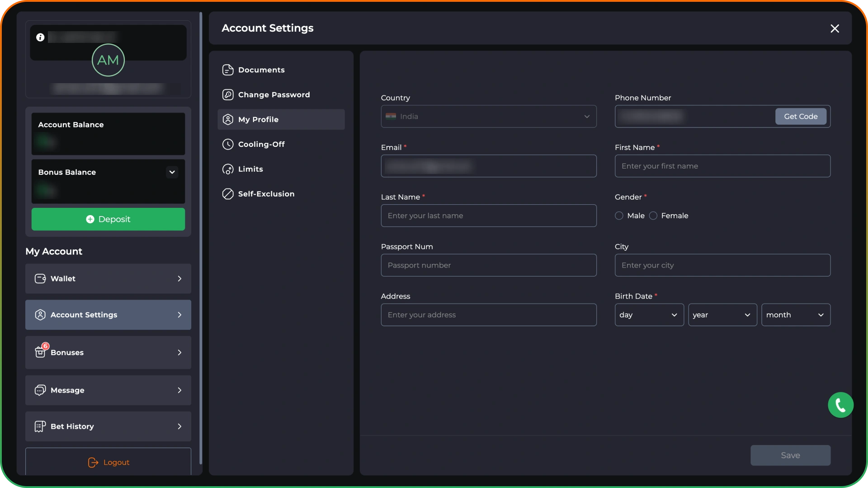
Task: Switch to My Profile section
Action: click(281, 120)
